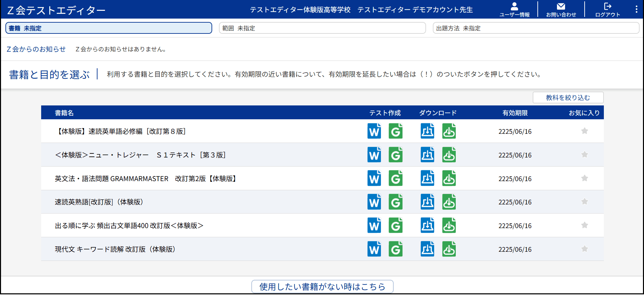This screenshot has width=644, height=295.
Task: Favorite star for 速読英熟語
Action: pos(585,201)
